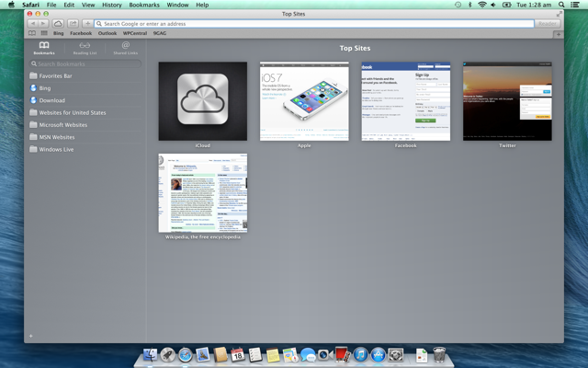This screenshot has height=368, width=588.
Task: Click the Reader button
Action: point(548,23)
